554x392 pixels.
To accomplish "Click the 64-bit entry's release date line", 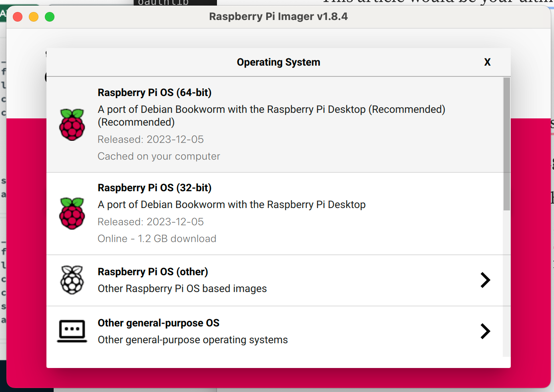I will (151, 139).
